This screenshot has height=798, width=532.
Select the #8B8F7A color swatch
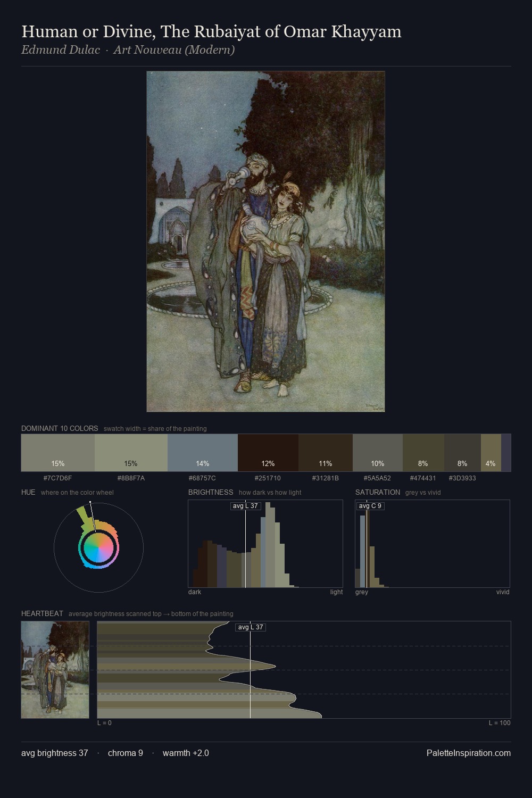tap(131, 453)
